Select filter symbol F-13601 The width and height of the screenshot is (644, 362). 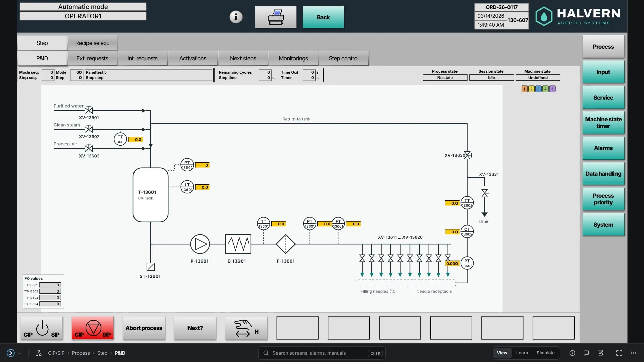pyautogui.click(x=286, y=244)
